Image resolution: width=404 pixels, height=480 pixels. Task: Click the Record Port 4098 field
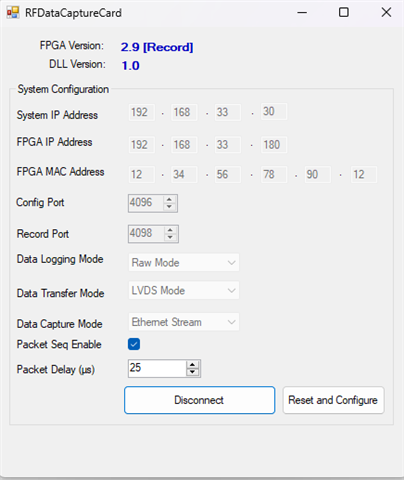[146, 234]
